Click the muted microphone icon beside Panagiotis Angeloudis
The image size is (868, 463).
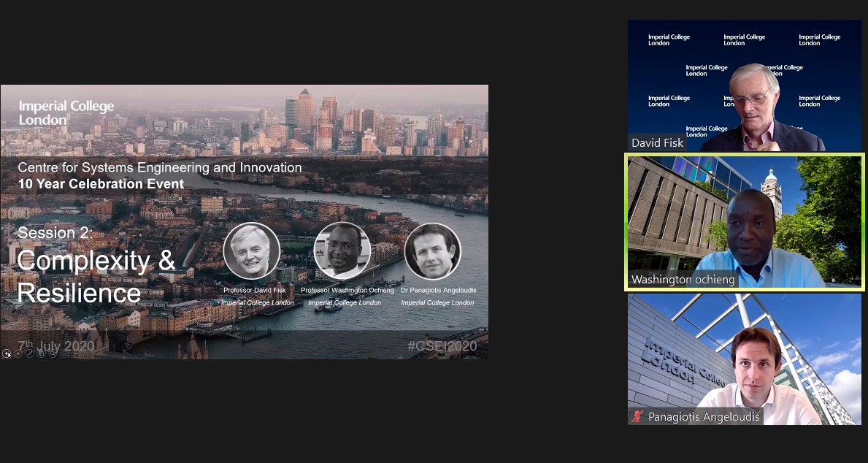(x=638, y=416)
